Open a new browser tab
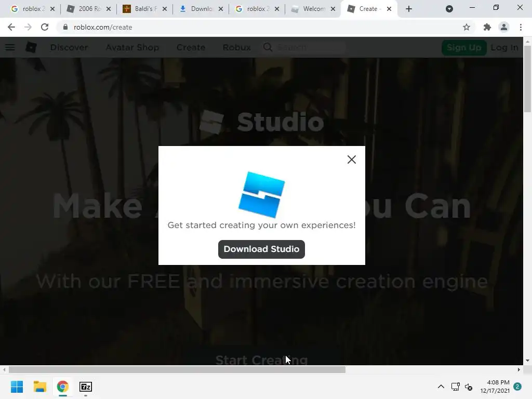The image size is (532, 399). tap(409, 9)
